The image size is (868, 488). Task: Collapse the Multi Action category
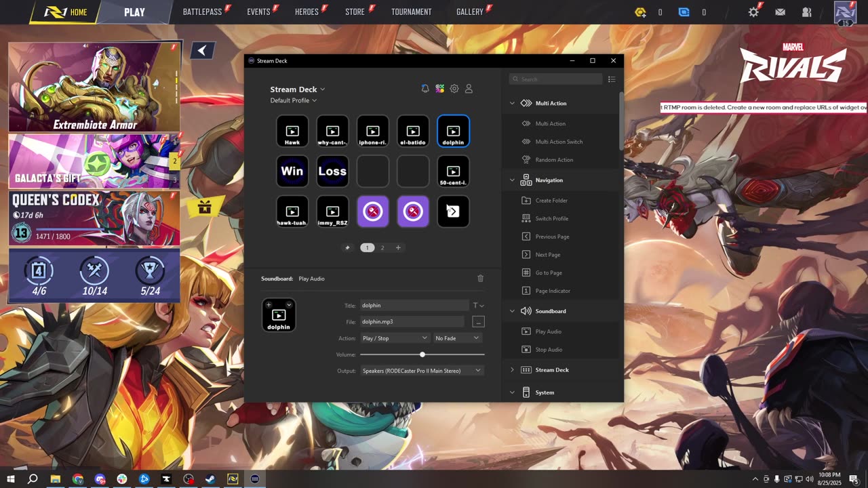point(512,103)
